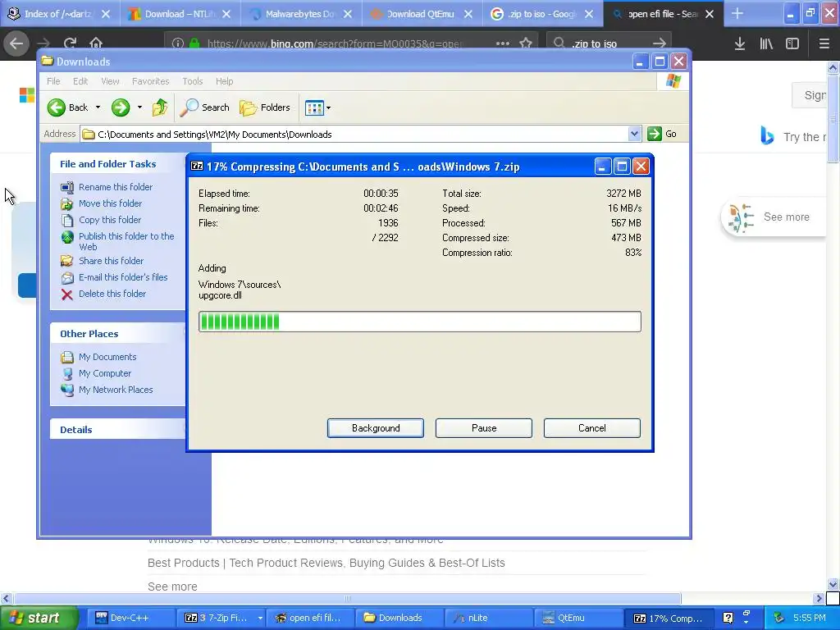Close the open efi file tab
Screen dimensions: 840x630
[x=710, y=14]
